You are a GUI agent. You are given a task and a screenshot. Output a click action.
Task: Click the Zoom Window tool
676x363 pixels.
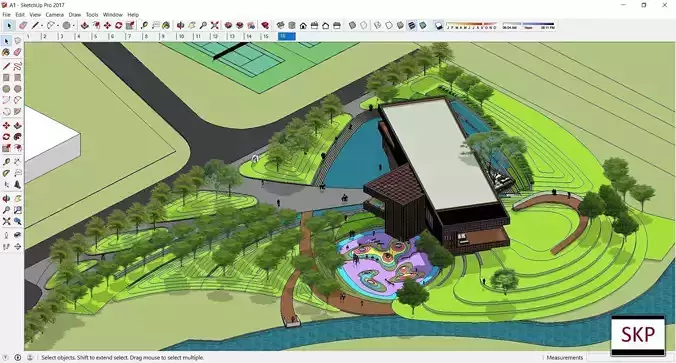click(x=17, y=210)
